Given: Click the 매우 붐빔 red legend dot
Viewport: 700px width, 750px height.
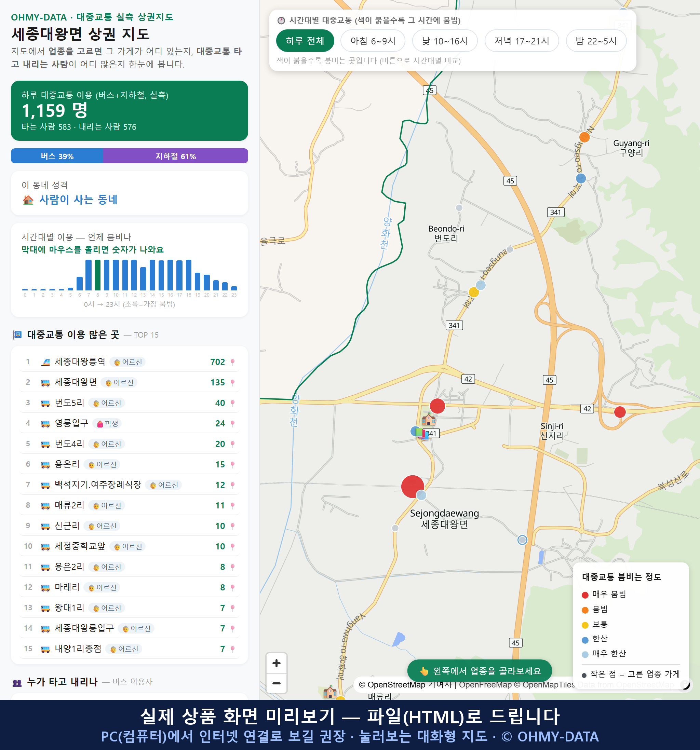Looking at the screenshot, I should pos(585,595).
